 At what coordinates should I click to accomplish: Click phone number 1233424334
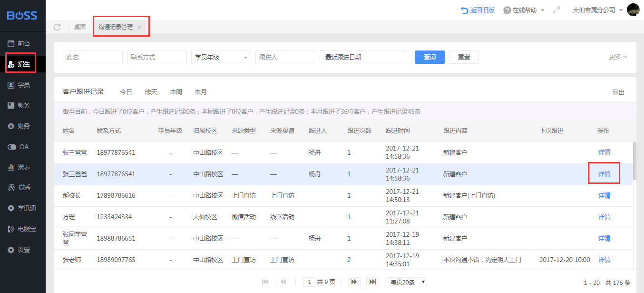pyautogui.click(x=114, y=217)
